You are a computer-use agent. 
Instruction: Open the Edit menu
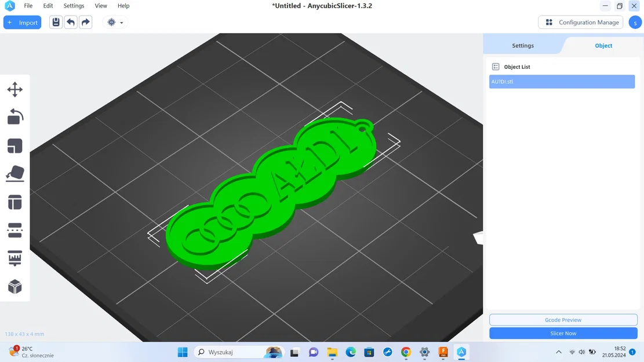click(x=48, y=6)
